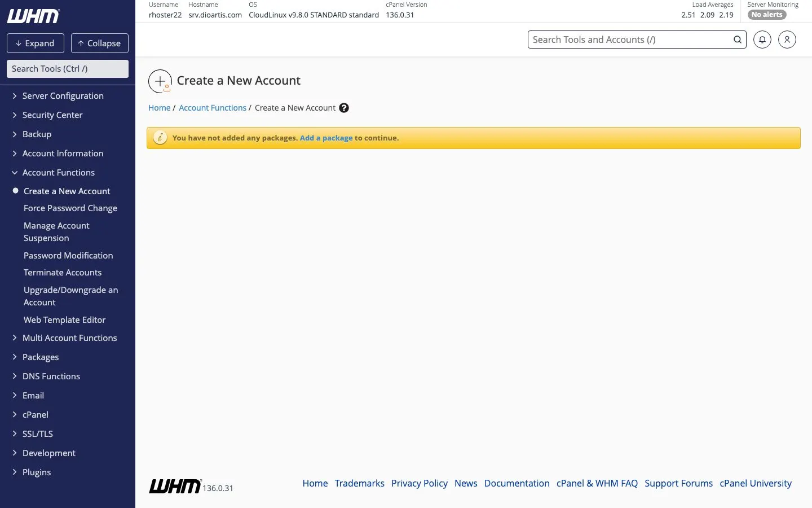Click the load average value 2.51
The width and height of the screenshot is (812, 508).
689,15
